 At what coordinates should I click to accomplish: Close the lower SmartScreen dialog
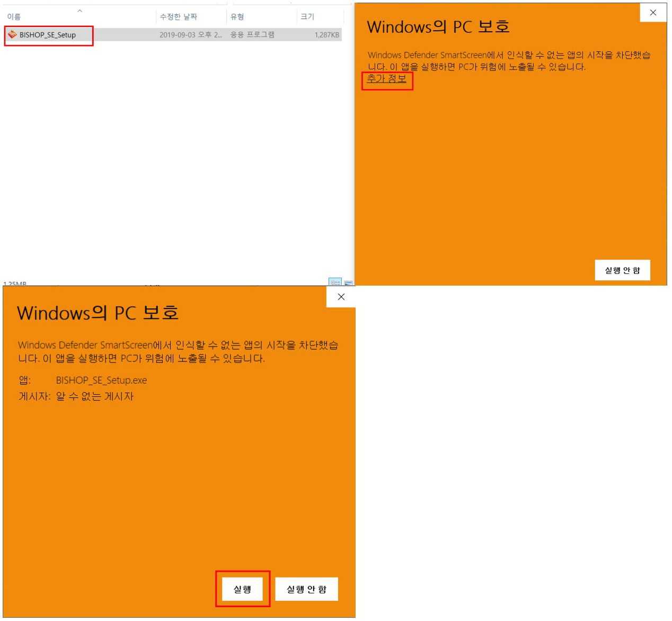tap(341, 297)
